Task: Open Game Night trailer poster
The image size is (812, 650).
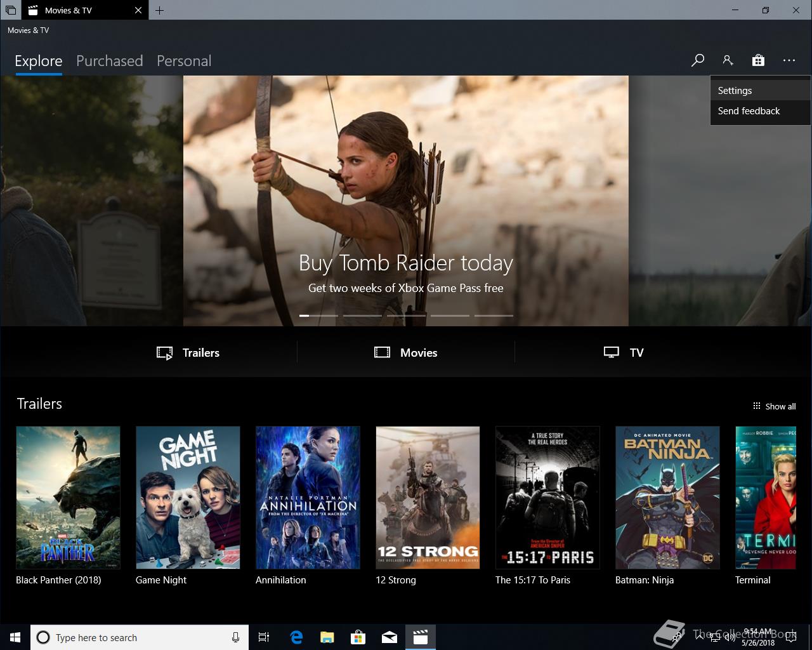Action: pos(188,498)
